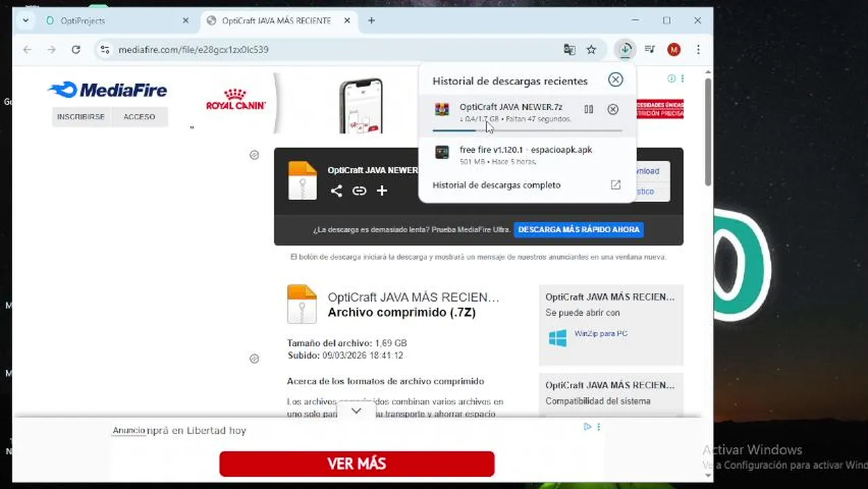
Task: Close the OptiProjects tab
Action: coord(185,20)
